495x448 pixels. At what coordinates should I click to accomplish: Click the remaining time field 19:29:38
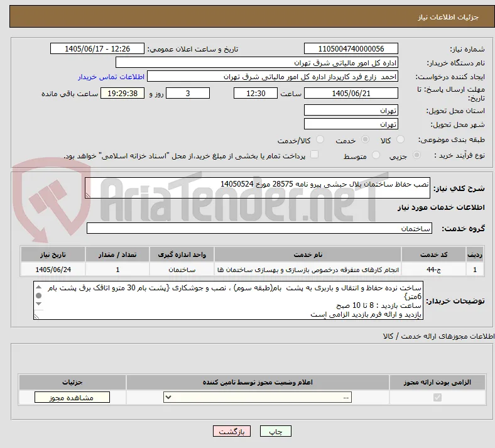[122, 93]
